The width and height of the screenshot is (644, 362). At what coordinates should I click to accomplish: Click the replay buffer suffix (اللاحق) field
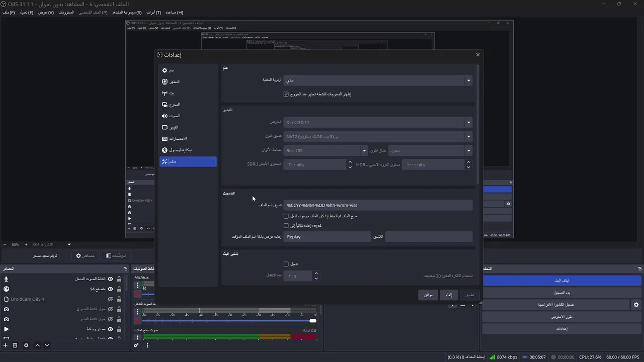pyautogui.click(x=429, y=237)
